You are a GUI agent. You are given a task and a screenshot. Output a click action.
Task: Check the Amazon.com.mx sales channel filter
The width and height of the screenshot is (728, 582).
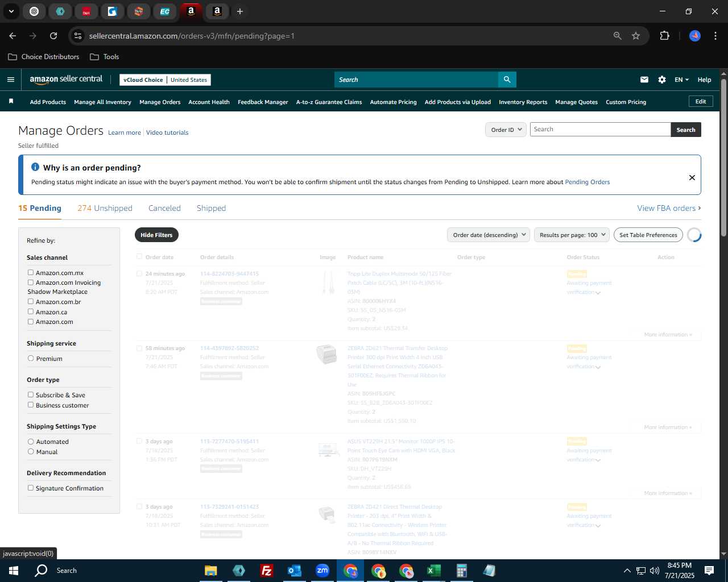click(31, 273)
